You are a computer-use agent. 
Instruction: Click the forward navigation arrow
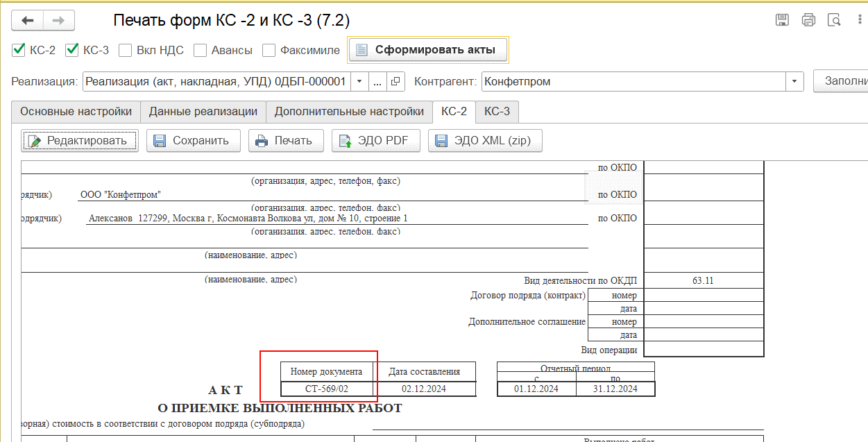click(58, 20)
